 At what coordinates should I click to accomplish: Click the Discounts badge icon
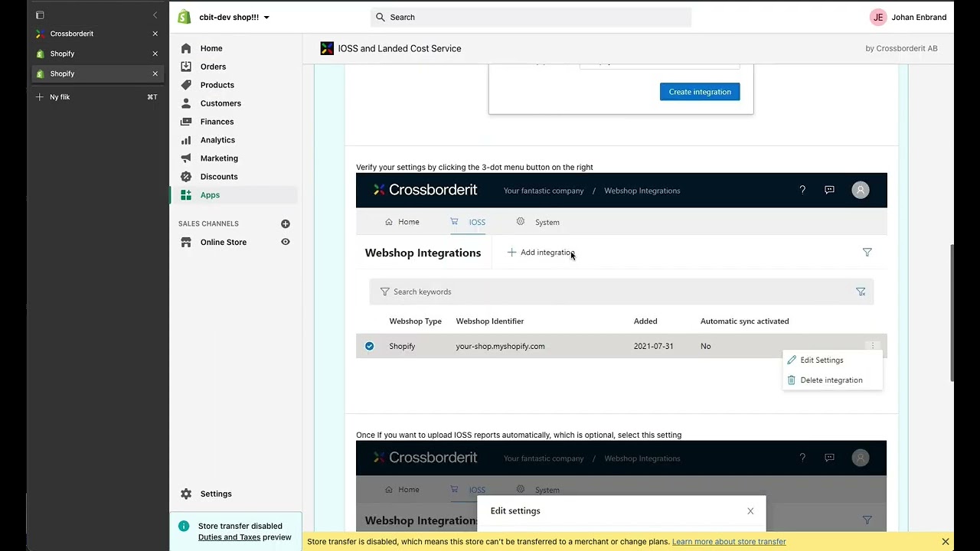tap(186, 177)
